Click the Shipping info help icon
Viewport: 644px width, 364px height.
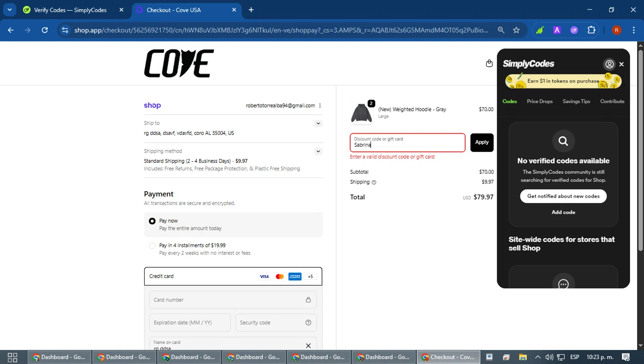[x=374, y=182]
